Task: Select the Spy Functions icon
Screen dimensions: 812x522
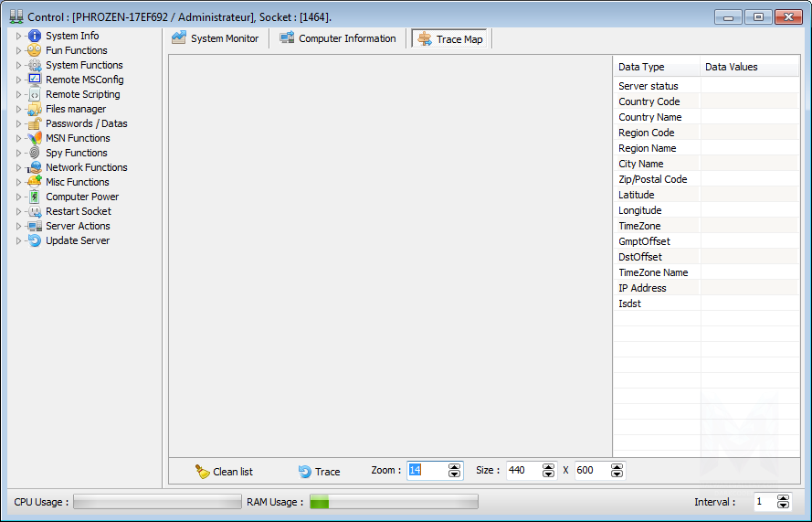Action: (x=35, y=153)
